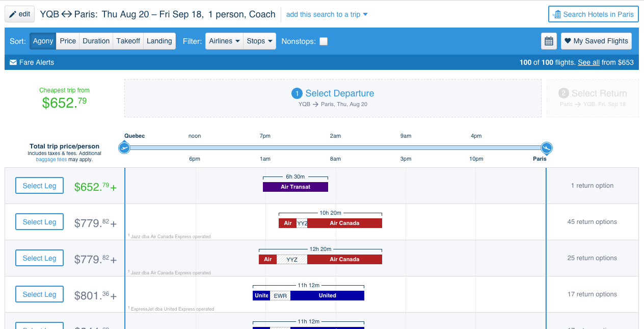
Task: Click the pencil icon on edit button
Action: pyautogui.click(x=13, y=14)
